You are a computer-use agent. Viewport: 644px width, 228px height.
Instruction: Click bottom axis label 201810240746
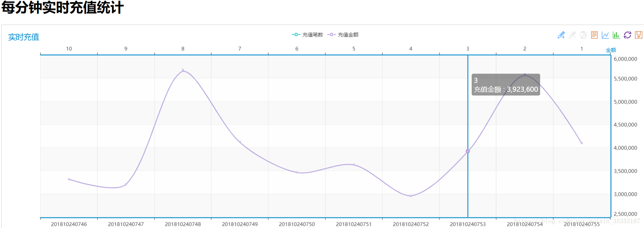69,224
